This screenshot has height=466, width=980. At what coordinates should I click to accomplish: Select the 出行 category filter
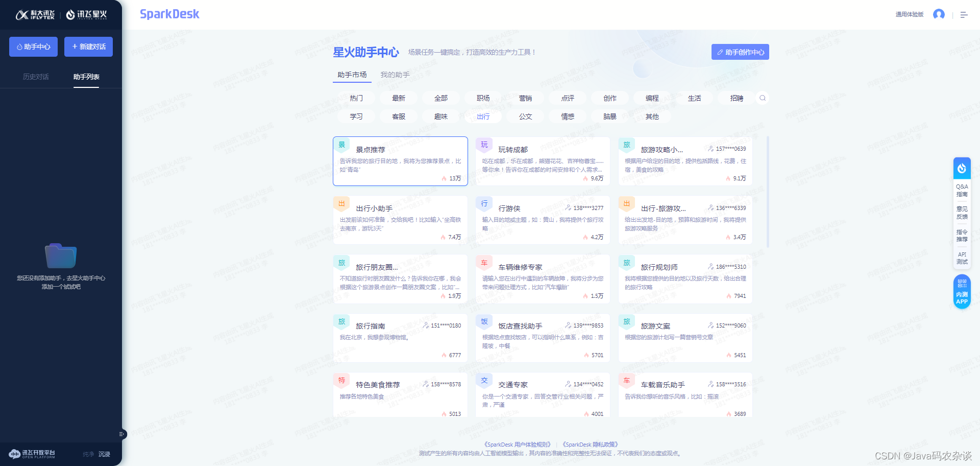(x=483, y=116)
